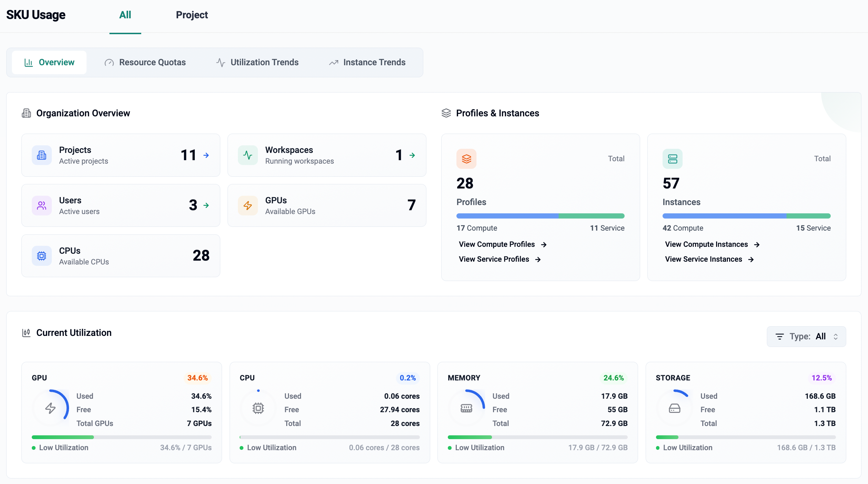Click the CPUs chip icon
This screenshot has height=484, width=868.
point(41,256)
